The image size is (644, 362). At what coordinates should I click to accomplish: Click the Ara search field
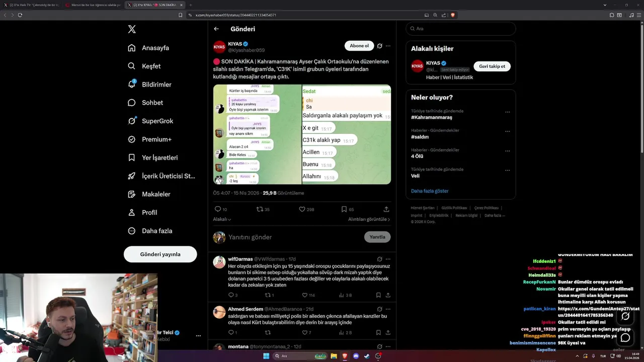click(x=460, y=29)
